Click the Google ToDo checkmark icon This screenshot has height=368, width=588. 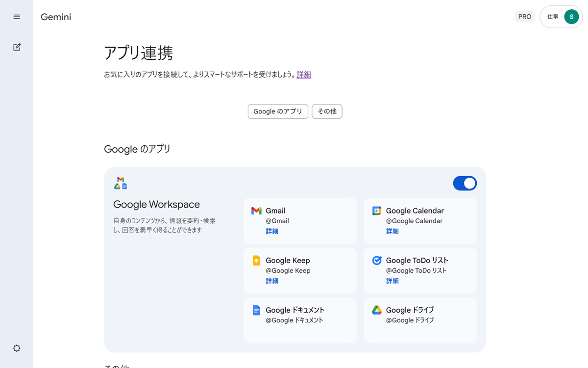pos(377,261)
